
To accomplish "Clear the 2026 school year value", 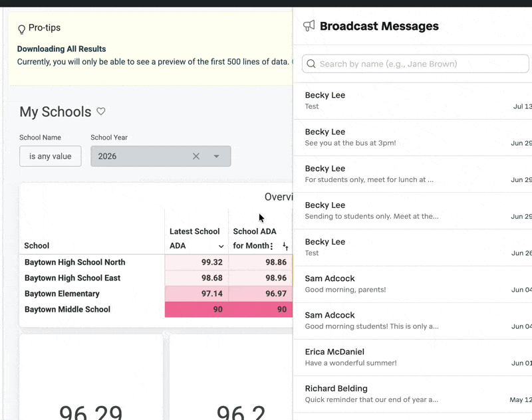I will click(196, 156).
